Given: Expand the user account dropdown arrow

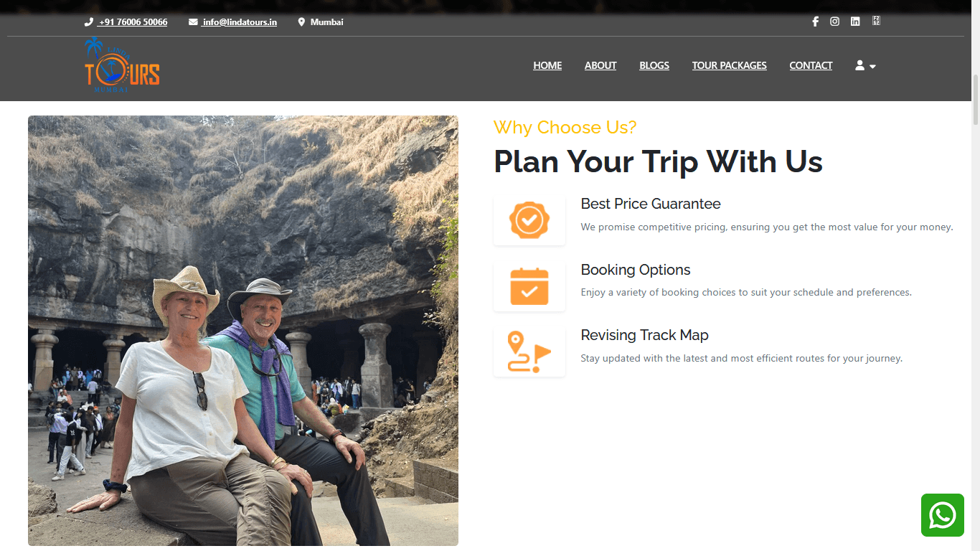Looking at the screenshot, I should (x=872, y=66).
